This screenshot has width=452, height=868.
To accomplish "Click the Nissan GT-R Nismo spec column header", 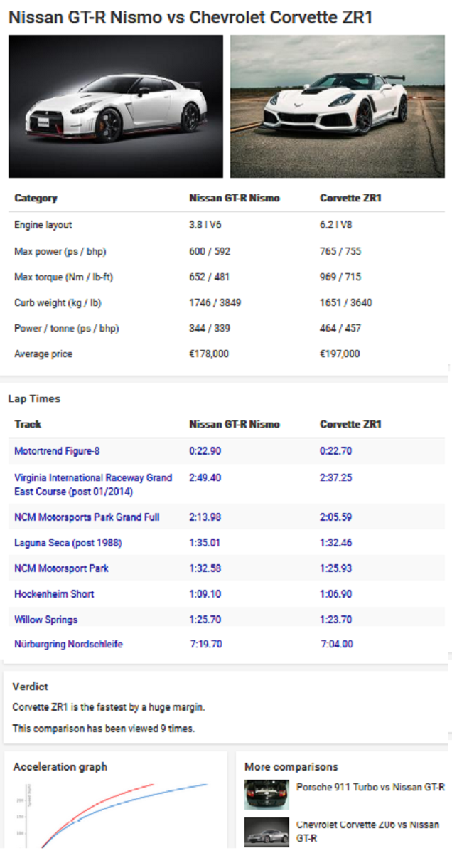I will click(235, 199).
